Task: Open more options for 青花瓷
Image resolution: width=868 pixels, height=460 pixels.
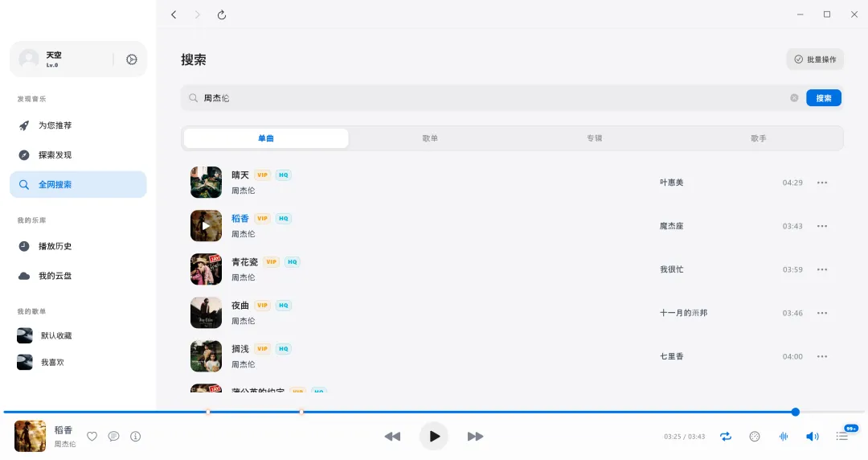Action: (822, 269)
